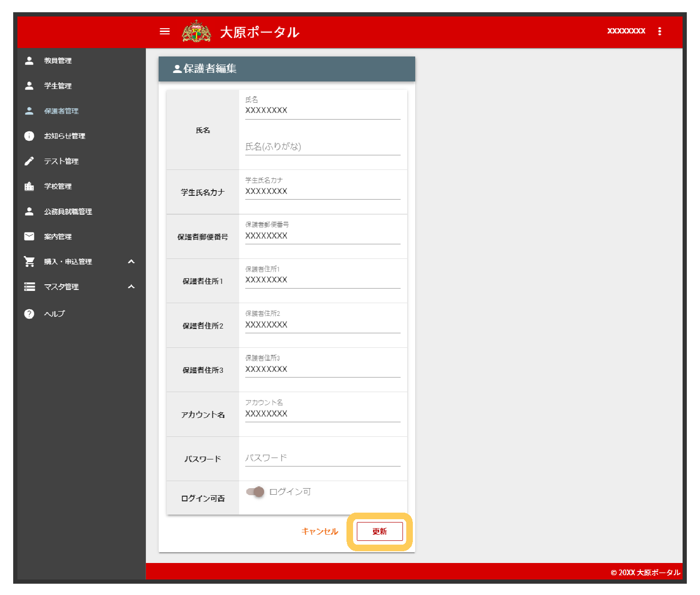
Task: Open the three-dot more options menu
Action: (660, 32)
